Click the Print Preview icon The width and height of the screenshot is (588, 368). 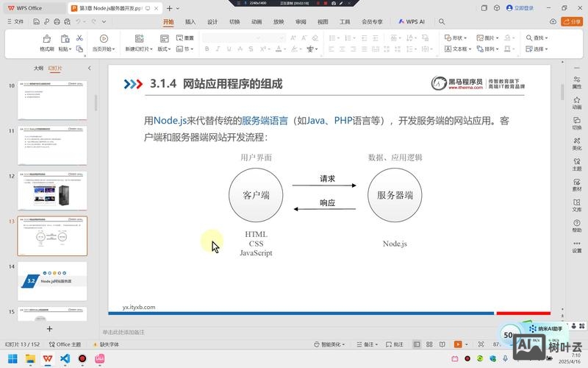coord(67,22)
